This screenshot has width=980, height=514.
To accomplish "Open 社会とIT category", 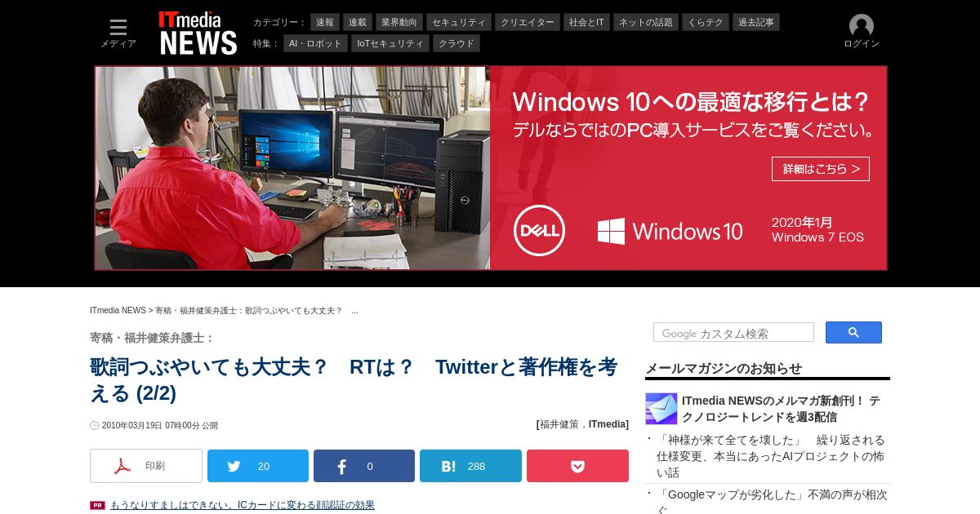I will (586, 22).
